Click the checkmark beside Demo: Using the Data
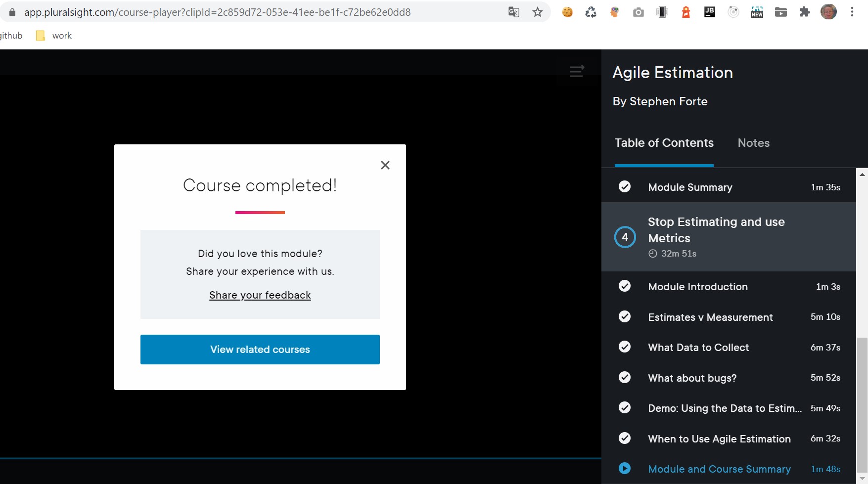The width and height of the screenshot is (868, 484). tap(625, 407)
